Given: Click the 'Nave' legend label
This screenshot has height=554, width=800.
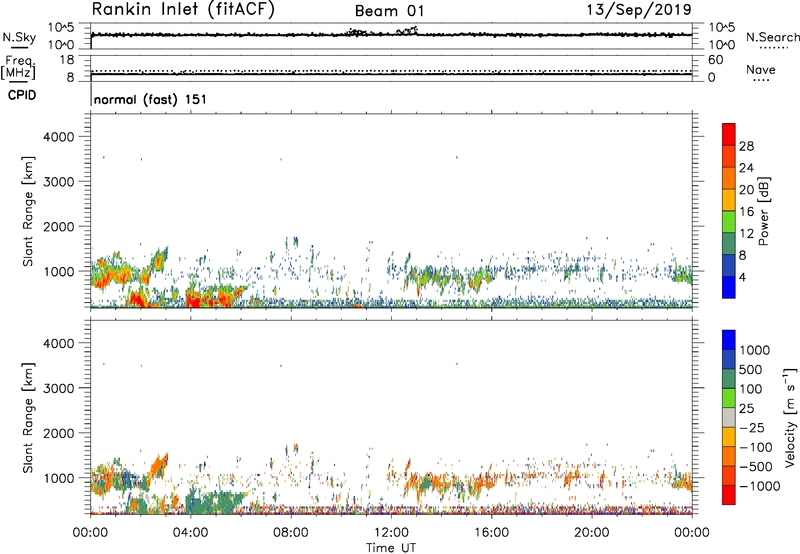Looking at the screenshot, I should (761, 70).
